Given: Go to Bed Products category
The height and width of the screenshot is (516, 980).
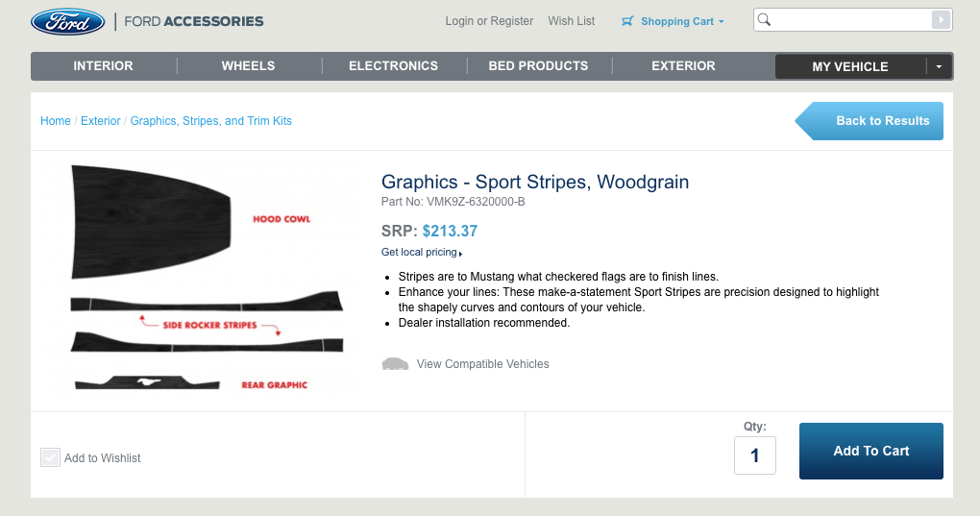Looking at the screenshot, I should 538,66.
